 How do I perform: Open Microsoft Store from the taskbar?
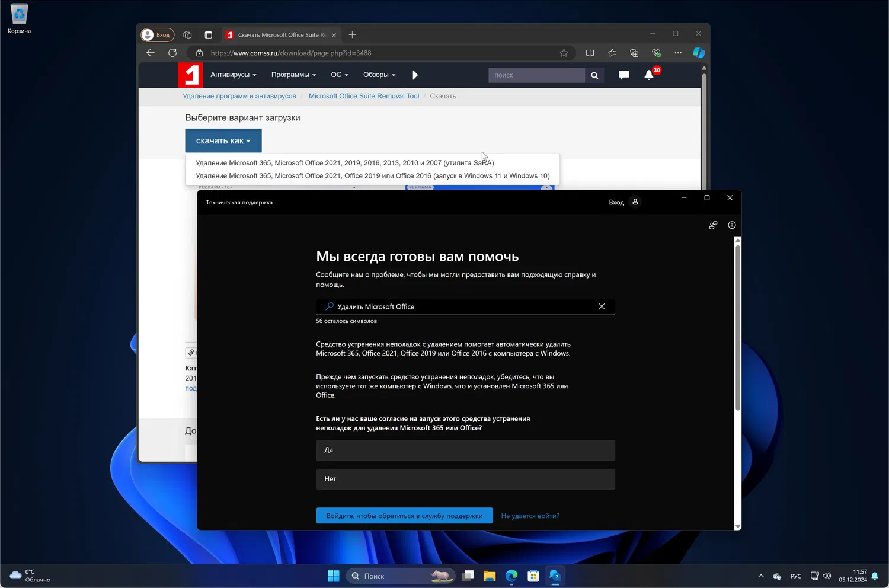(533, 576)
